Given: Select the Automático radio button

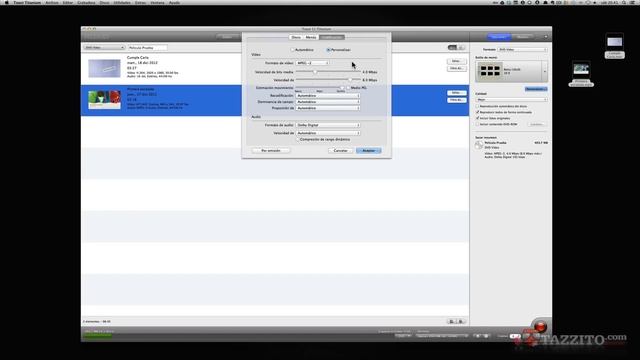Looking at the screenshot, I should [x=293, y=50].
